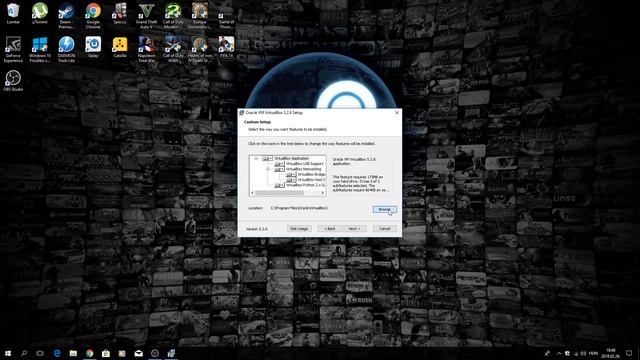Image resolution: width=640 pixels, height=360 pixels.
Task: Open the Steam desktop shortcut
Action: [66, 16]
